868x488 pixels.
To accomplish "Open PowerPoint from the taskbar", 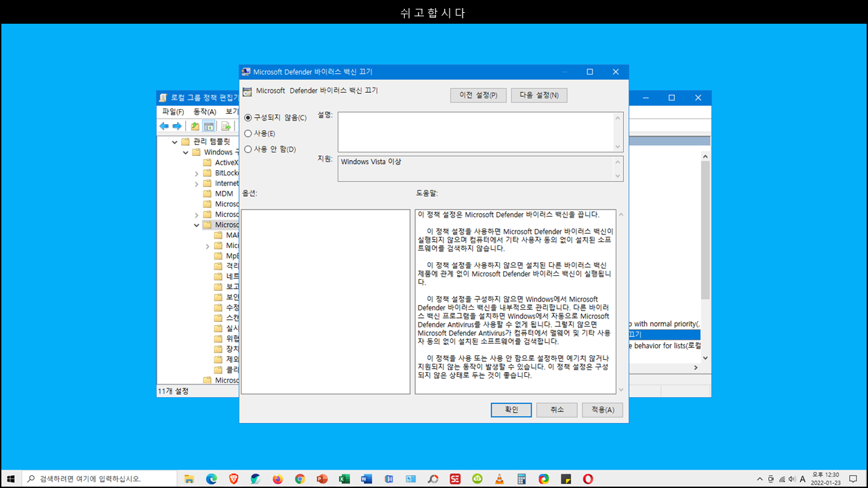I will [x=322, y=479].
